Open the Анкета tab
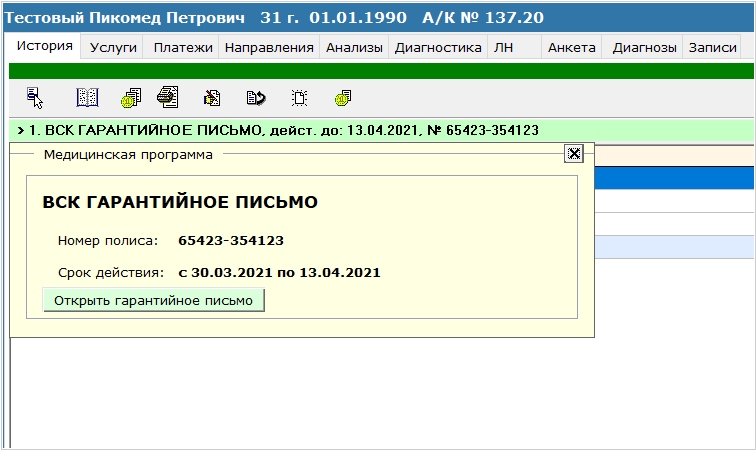 pyautogui.click(x=571, y=47)
